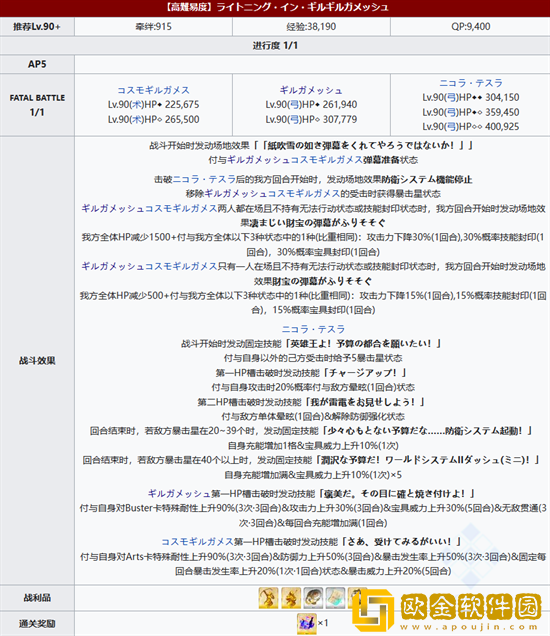550x636 pixels.
Task: Click the 牵绊:915 cell
Action: coord(153,27)
